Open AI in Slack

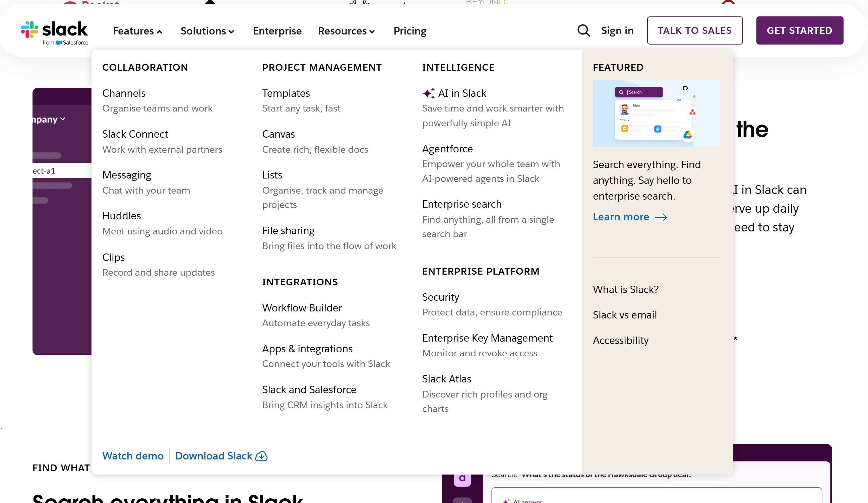point(462,93)
